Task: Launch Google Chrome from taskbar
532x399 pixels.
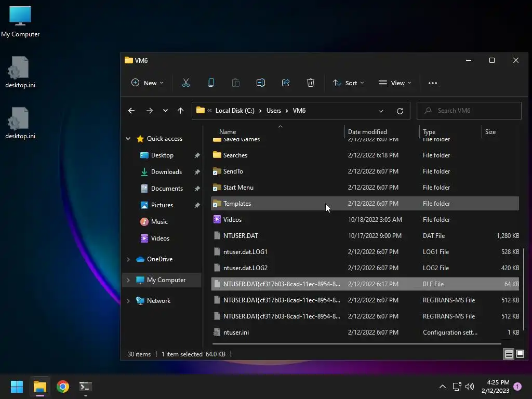Action: click(x=63, y=387)
